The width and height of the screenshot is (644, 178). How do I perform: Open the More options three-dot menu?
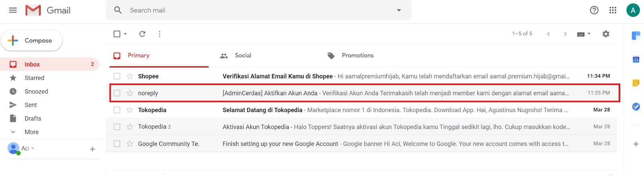159,34
